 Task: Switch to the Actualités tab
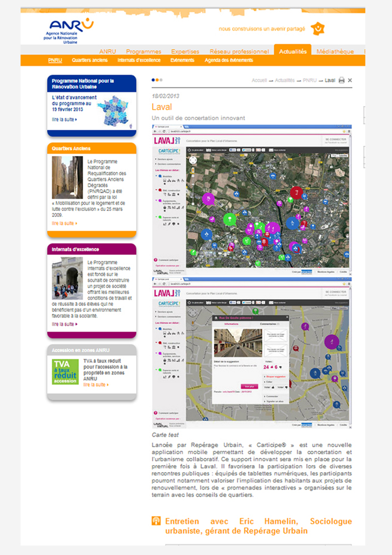[x=293, y=52]
